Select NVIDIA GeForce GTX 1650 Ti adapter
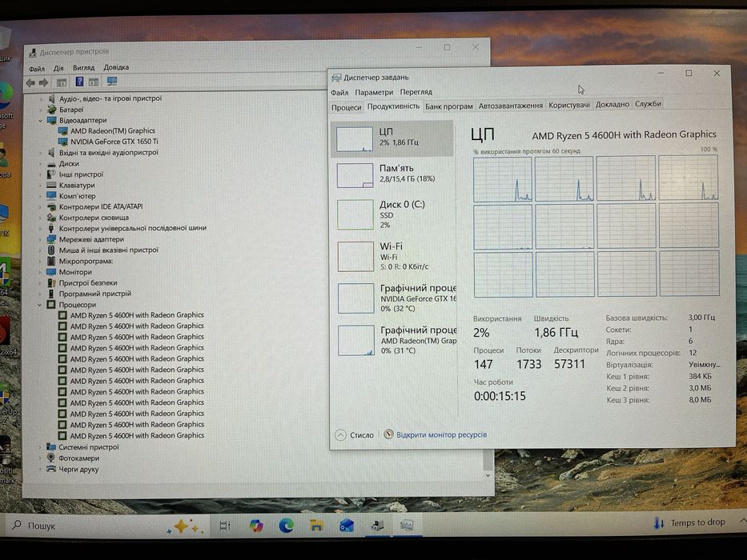 click(x=114, y=142)
